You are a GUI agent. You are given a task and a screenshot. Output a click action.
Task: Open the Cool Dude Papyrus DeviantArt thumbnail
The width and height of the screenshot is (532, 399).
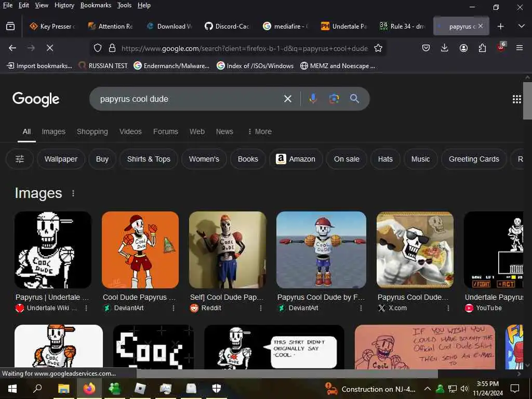pyautogui.click(x=140, y=250)
